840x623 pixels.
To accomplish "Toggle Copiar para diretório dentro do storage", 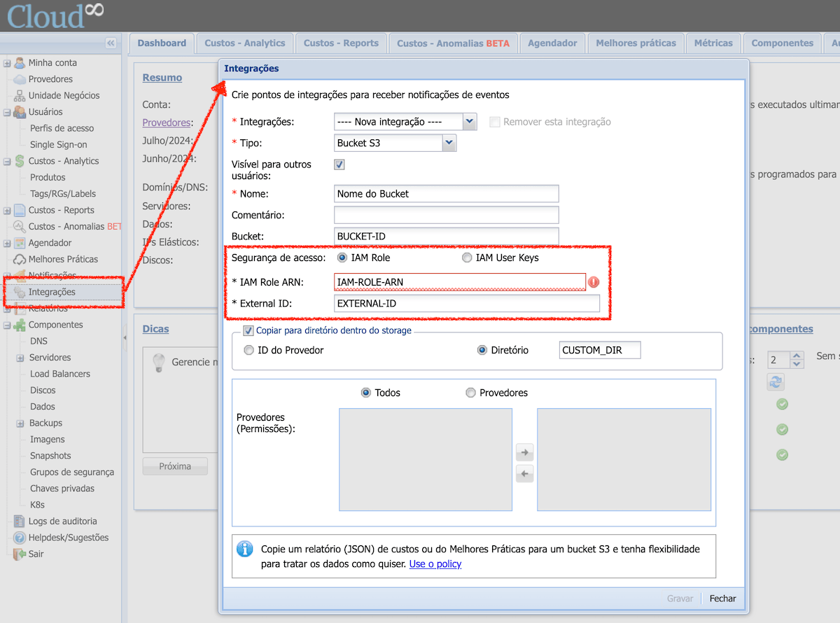I will [248, 330].
